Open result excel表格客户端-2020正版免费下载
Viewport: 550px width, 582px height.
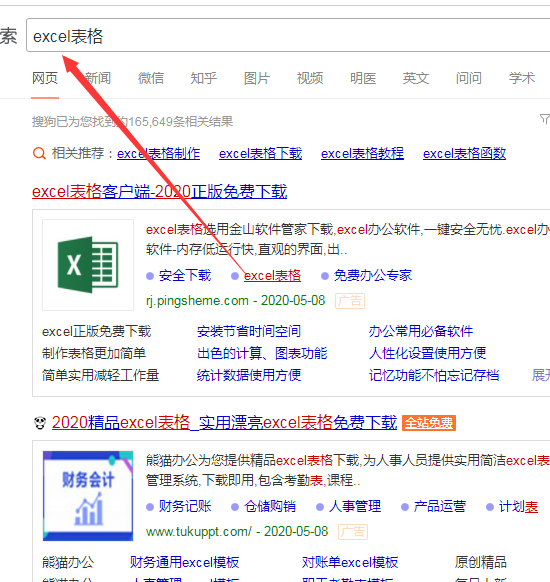[x=160, y=192]
